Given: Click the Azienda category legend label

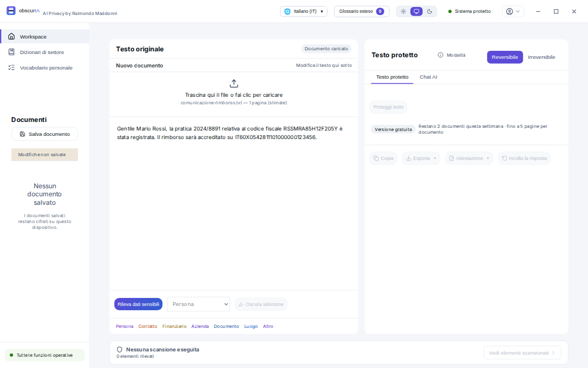Looking at the screenshot, I should [x=200, y=326].
